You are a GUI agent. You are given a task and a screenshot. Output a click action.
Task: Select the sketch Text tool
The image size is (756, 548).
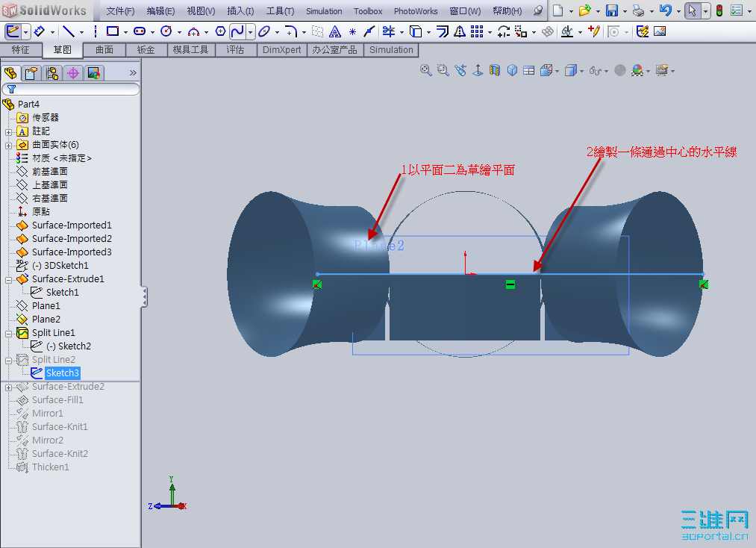click(334, 32)
